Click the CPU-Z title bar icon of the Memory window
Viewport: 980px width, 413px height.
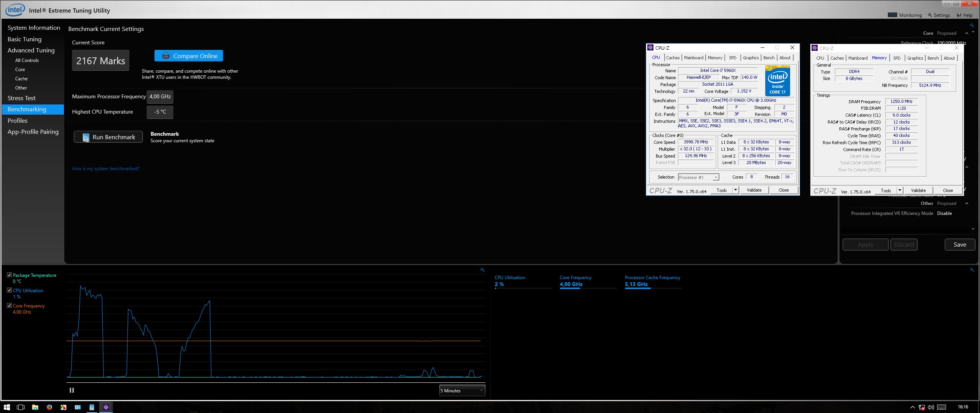pyautogui.click(x=815, y=48)
